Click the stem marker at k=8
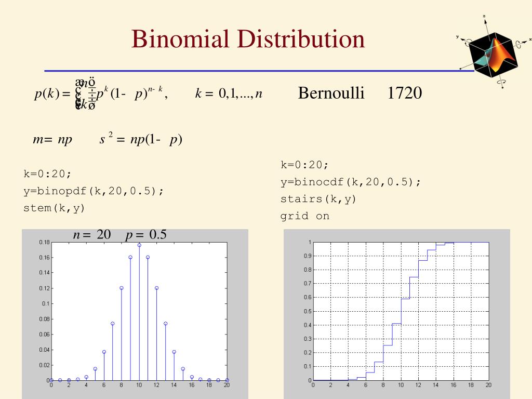 [x=122, y=288]
